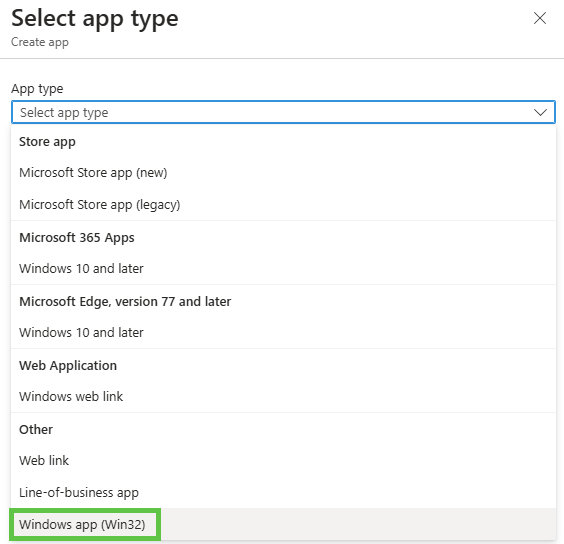Click the Microsoft Edge, version 77 and later header
The image size is (564, 544).
click(x=125, y=302)
